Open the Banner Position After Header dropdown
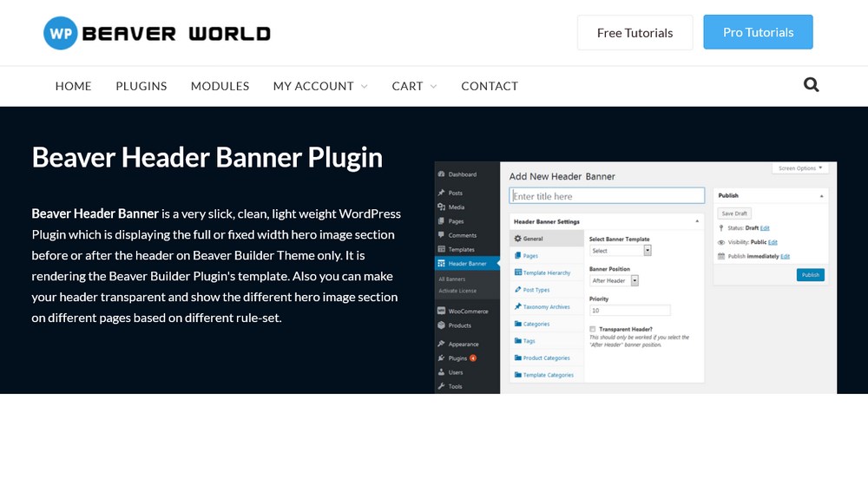Screen dimensions: 868x486 point(614,280)
